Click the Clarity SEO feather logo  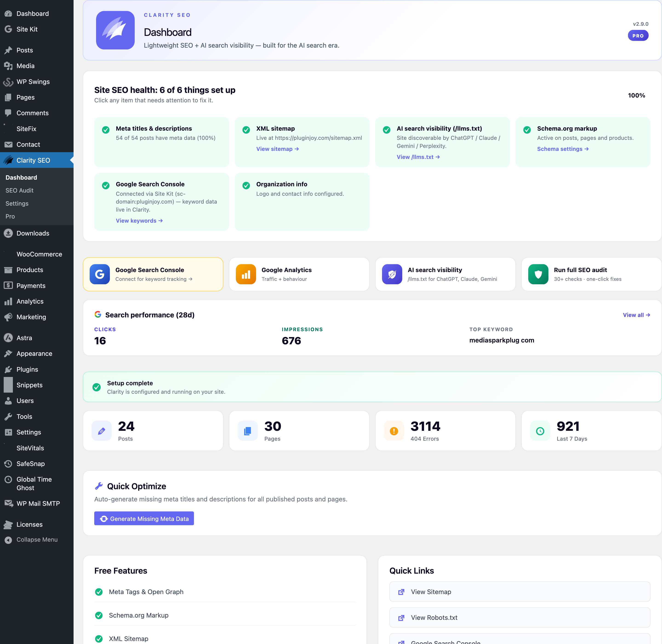tap(115, 30)
